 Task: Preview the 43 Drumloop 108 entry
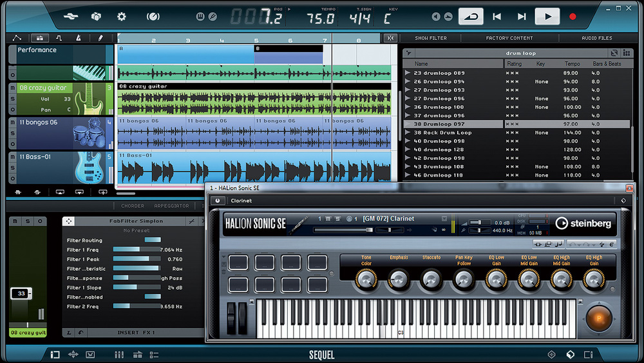tap(408, 166)
